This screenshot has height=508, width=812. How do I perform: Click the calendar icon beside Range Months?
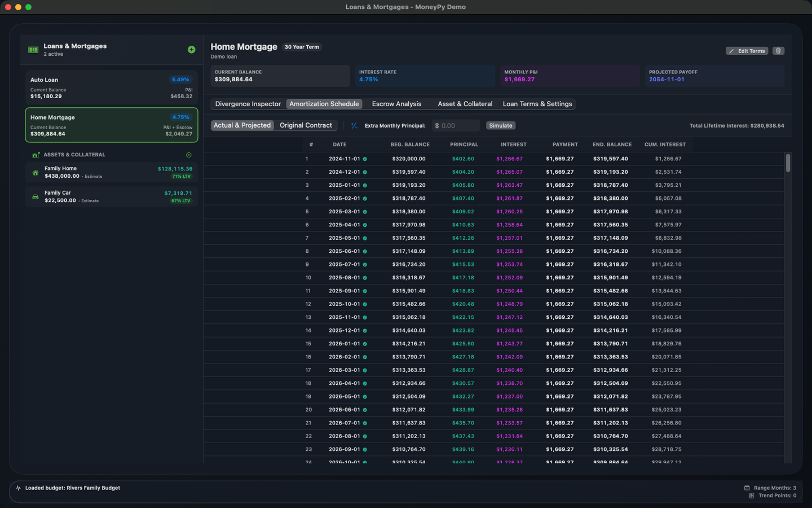[x=747, y=488]
